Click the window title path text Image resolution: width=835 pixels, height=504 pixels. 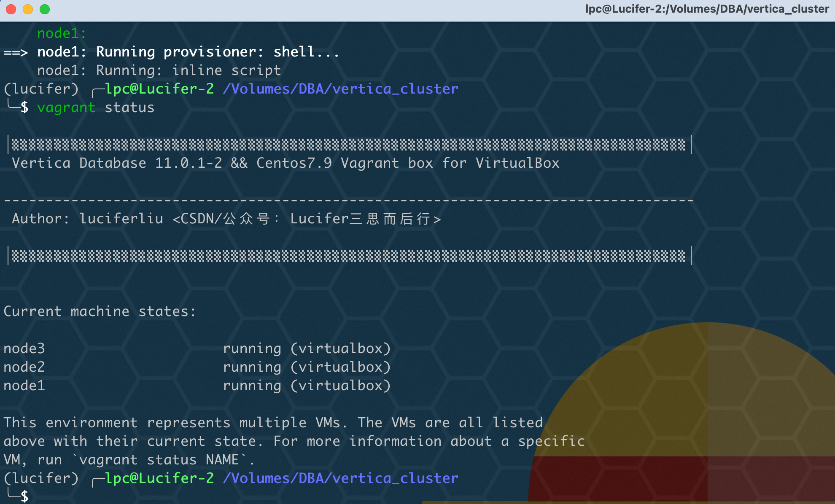click(707, 9)
